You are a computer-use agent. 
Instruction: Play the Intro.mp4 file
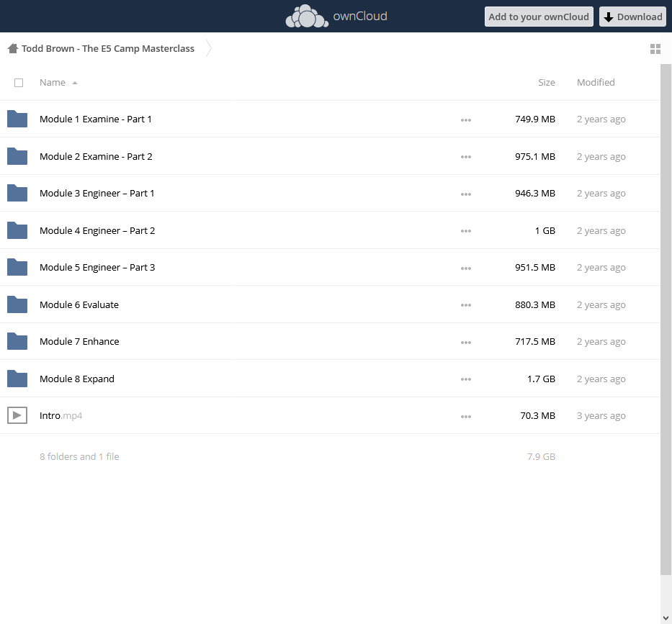[x=61, y=415]
